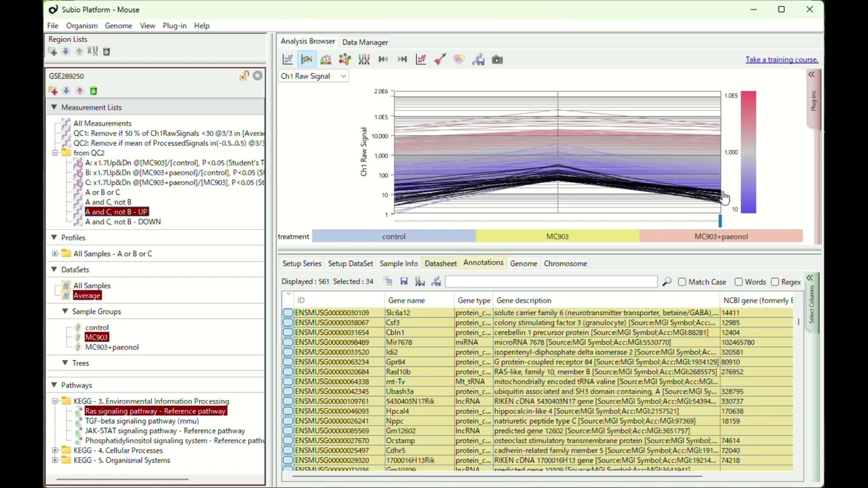Click the export toolbar icon beside camera
Viewport: 868px width, 488px height.
pyautogui.click(x=478, y=60)
